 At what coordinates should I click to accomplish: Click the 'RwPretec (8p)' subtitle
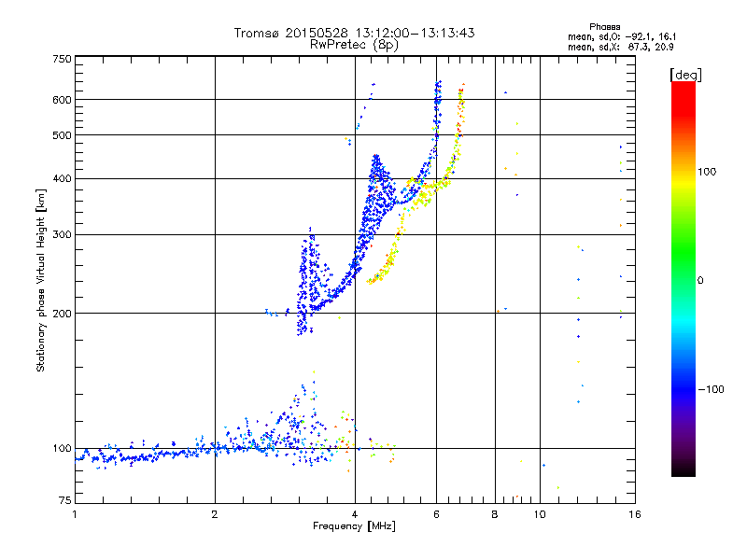coord(354,45)
